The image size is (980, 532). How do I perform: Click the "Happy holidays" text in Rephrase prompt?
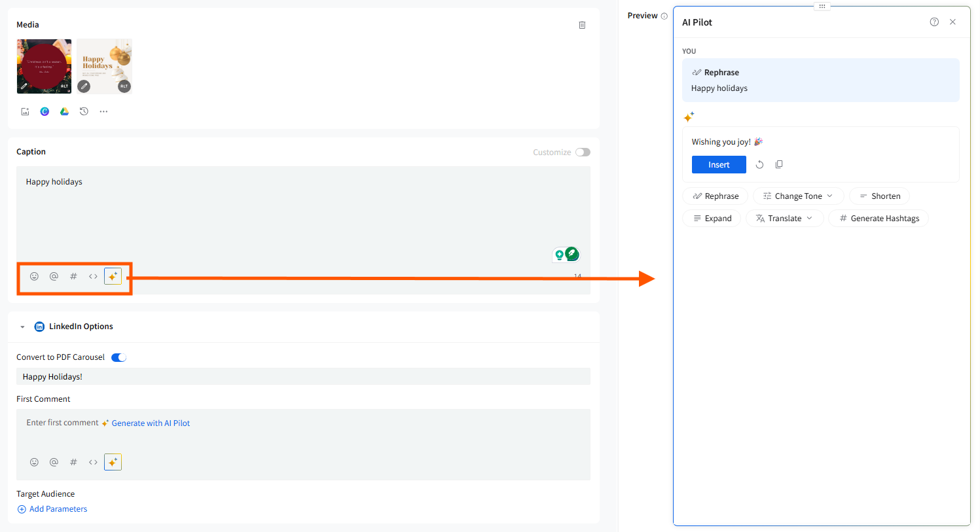(x=719, y=88)
